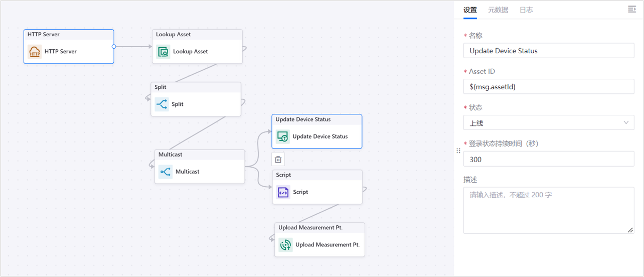Image resolution: width=644 pixels, height=277 pixels.
Task: Collapse panel using top-right menu icon
Action: (x=632, y=10)
